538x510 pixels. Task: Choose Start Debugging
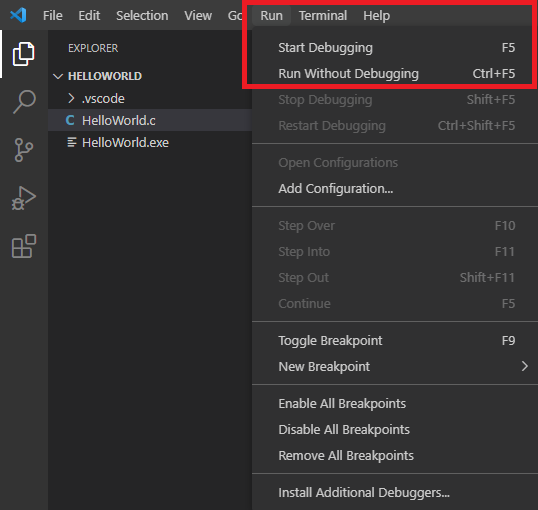396,48
